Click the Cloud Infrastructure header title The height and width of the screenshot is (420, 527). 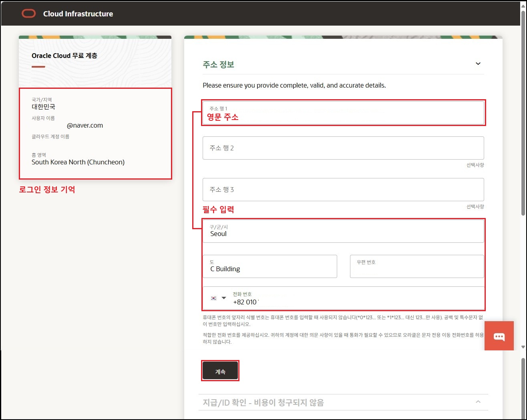coord(78,14)
